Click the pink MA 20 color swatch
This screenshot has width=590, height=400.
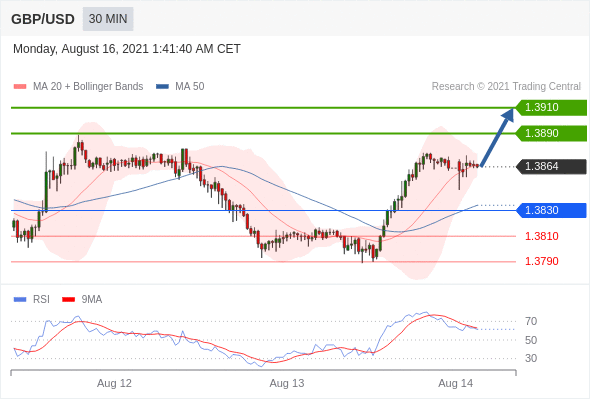click(20, 87)
